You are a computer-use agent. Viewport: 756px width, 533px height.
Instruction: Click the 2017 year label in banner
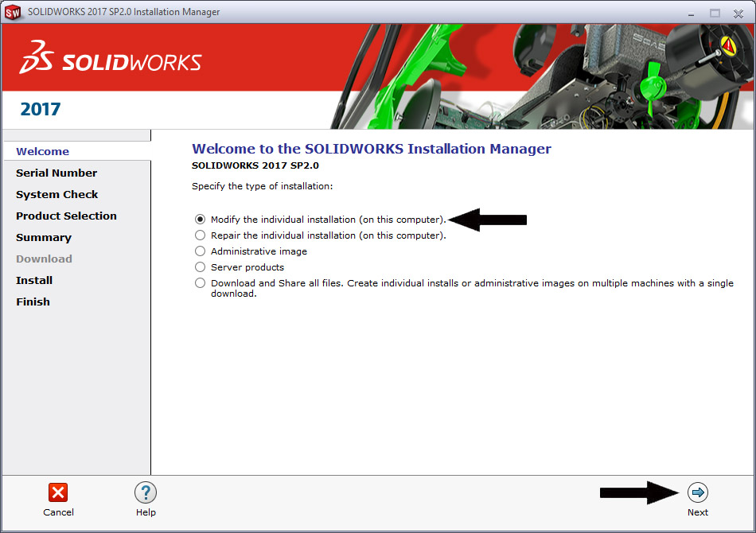pyautogui.click(x=41, y=110)
